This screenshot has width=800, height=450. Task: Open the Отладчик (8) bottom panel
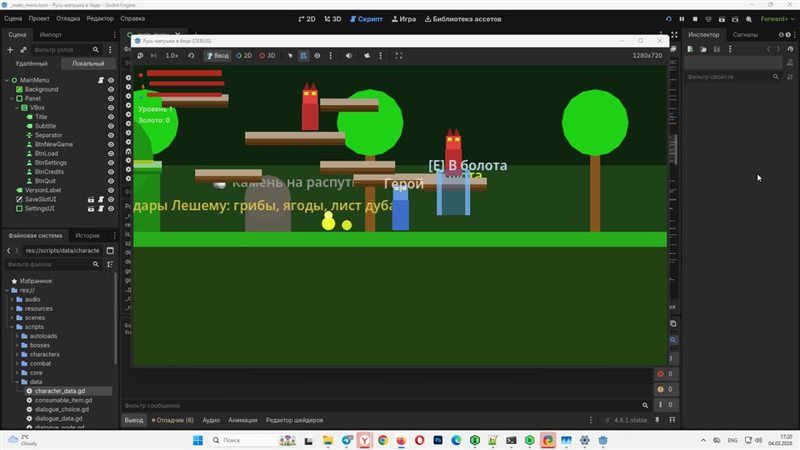coord(172,420)
